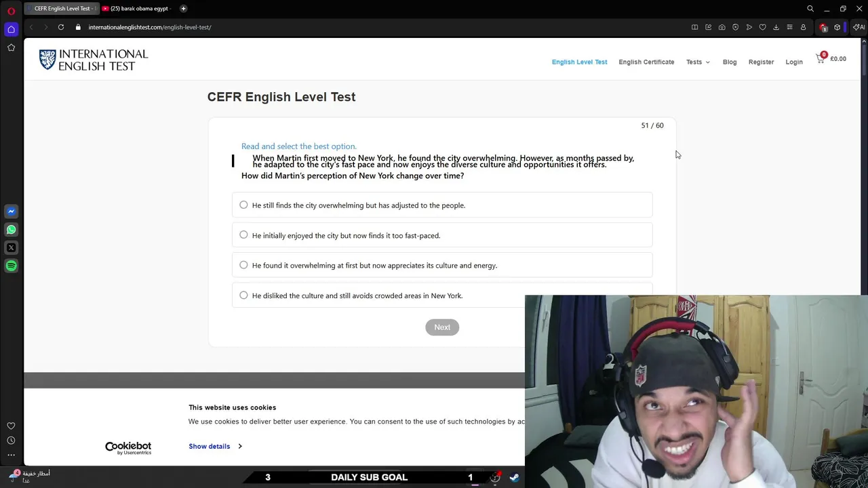The image size is (868, 488).
Task: Click the Next button
Action: point(442,327)
